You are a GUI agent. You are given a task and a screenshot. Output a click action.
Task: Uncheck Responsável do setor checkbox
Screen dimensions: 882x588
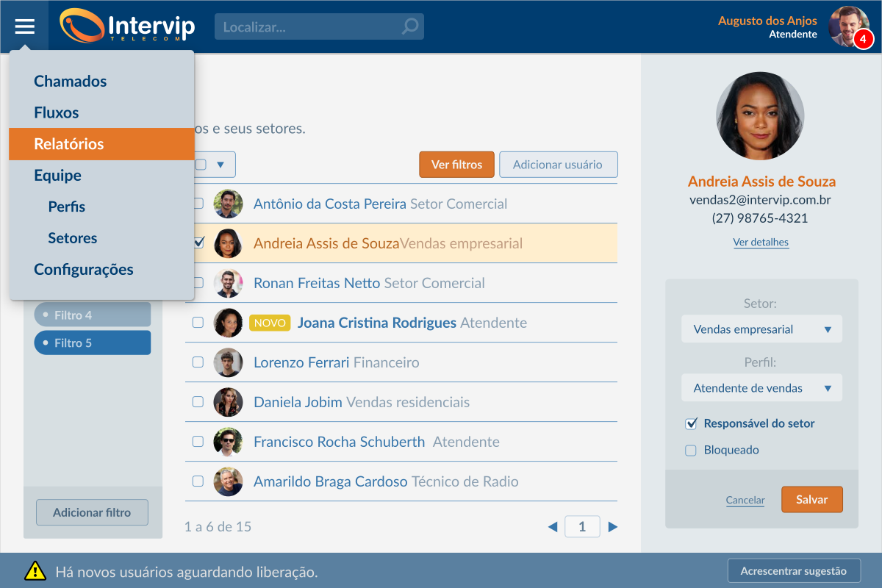pos(691,423)
